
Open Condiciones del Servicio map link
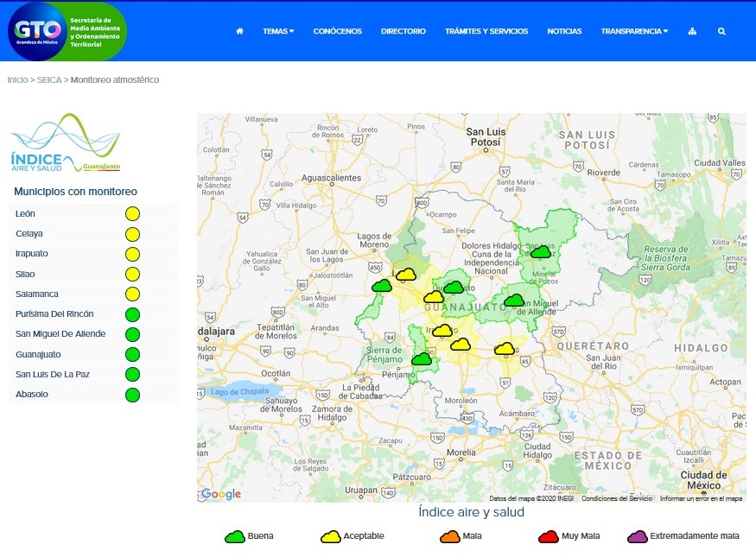pos(617,498)
